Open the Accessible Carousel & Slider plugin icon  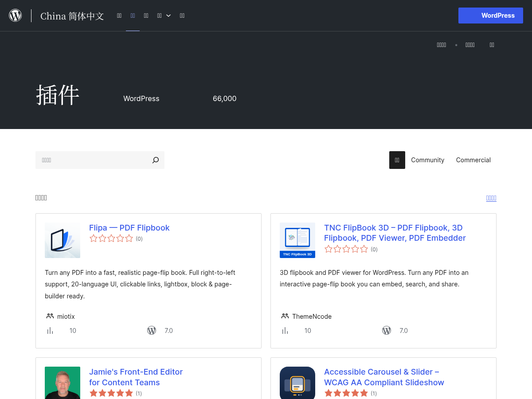pyautogui.click(x=297, y=383)
